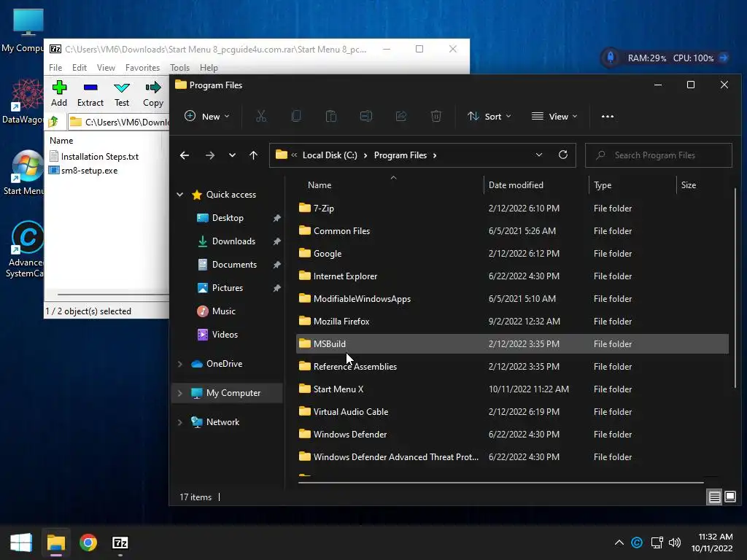
Task: Click the Share icon in Explorer toolbar
Action: 401,116
